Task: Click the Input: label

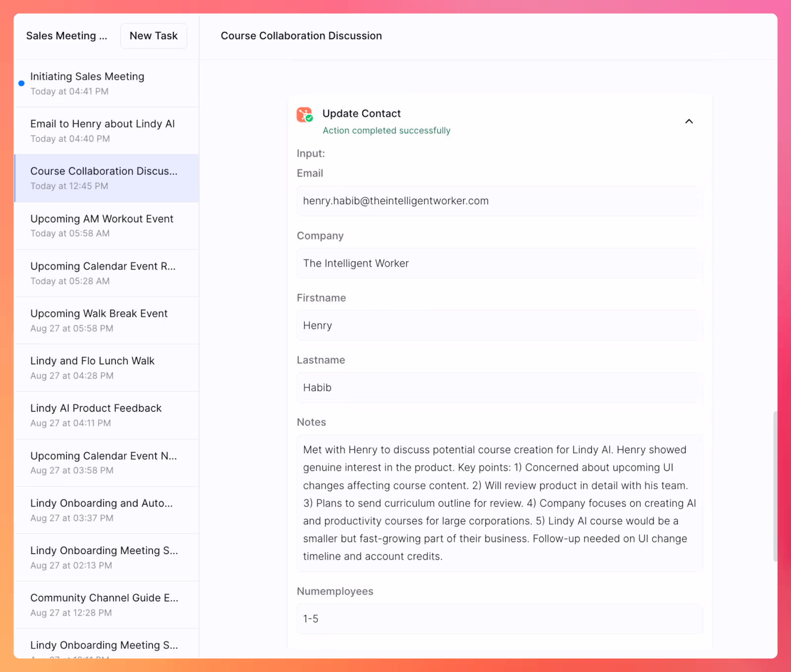Action: [311, 154]
